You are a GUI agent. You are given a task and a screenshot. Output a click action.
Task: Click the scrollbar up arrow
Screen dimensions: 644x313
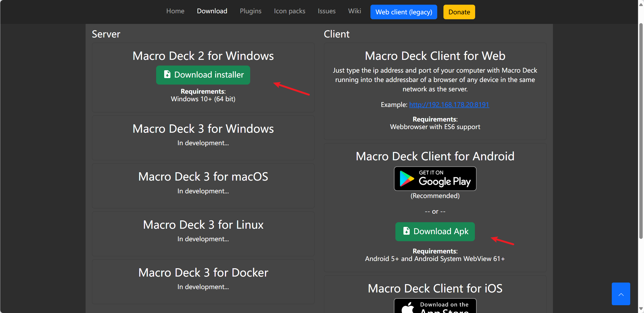[x=641, y=5]
